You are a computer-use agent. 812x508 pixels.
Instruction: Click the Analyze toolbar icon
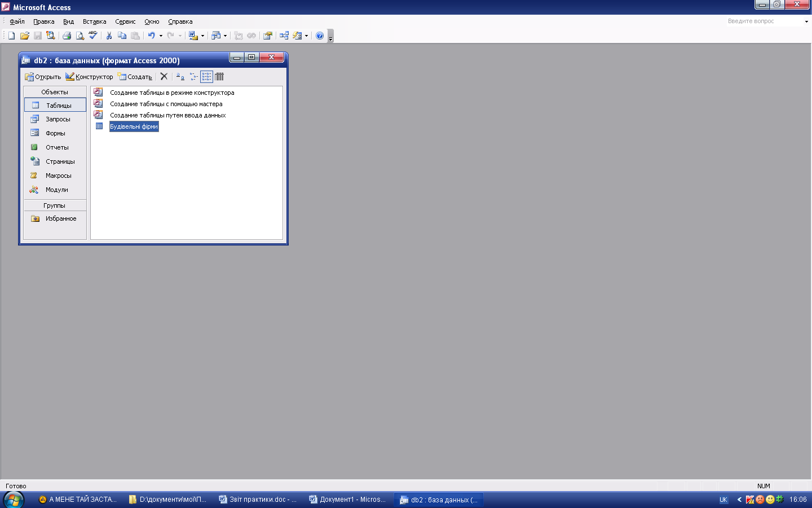tap(215, 36)
